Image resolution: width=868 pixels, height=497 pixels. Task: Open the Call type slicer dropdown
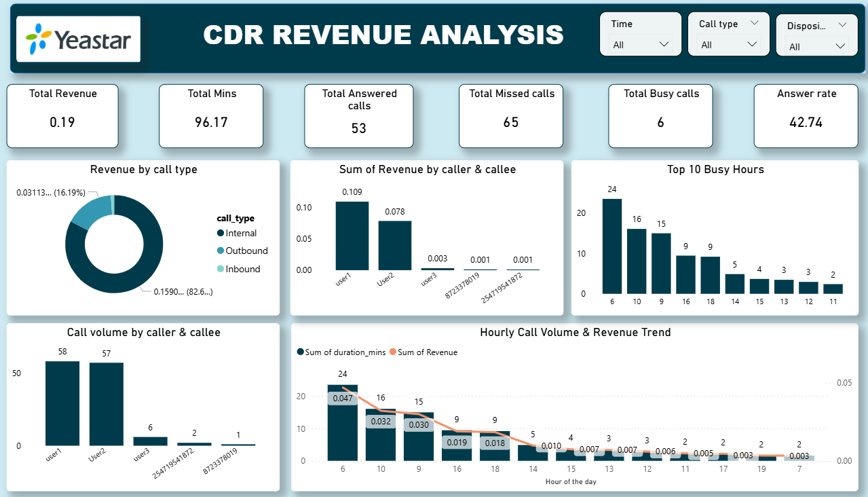click(x=752, y=45)
